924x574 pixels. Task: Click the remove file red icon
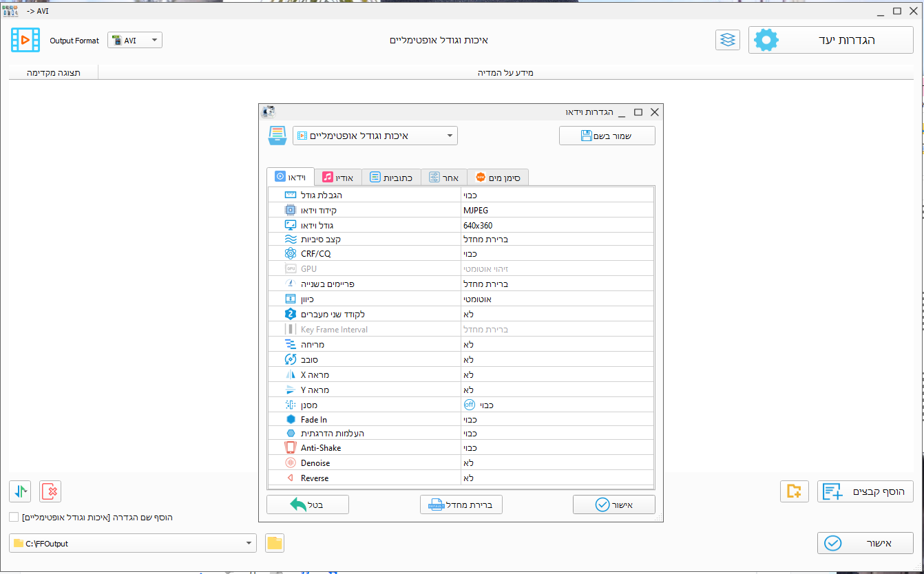[x=50, y=491]
